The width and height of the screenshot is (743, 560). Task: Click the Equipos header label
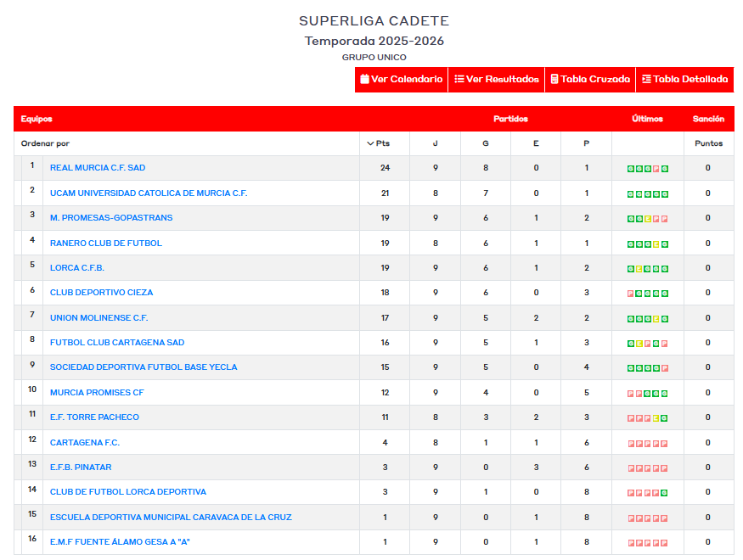[x=37, y=119]
